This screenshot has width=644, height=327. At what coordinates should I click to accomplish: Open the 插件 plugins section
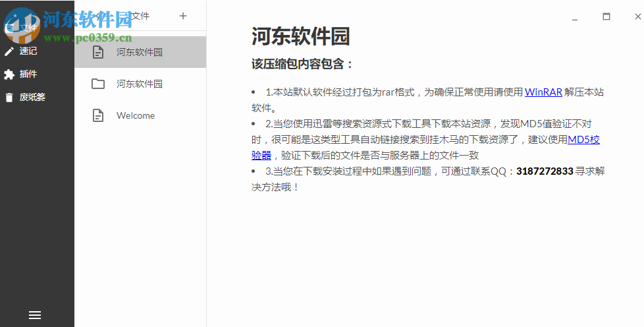pos(28,74)
